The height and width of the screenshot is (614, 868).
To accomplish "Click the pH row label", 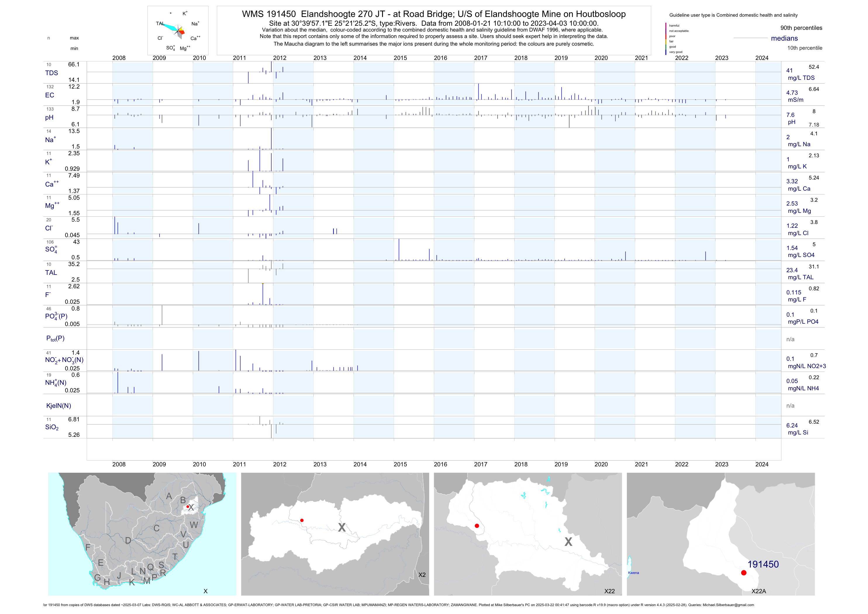I will 49,118.
